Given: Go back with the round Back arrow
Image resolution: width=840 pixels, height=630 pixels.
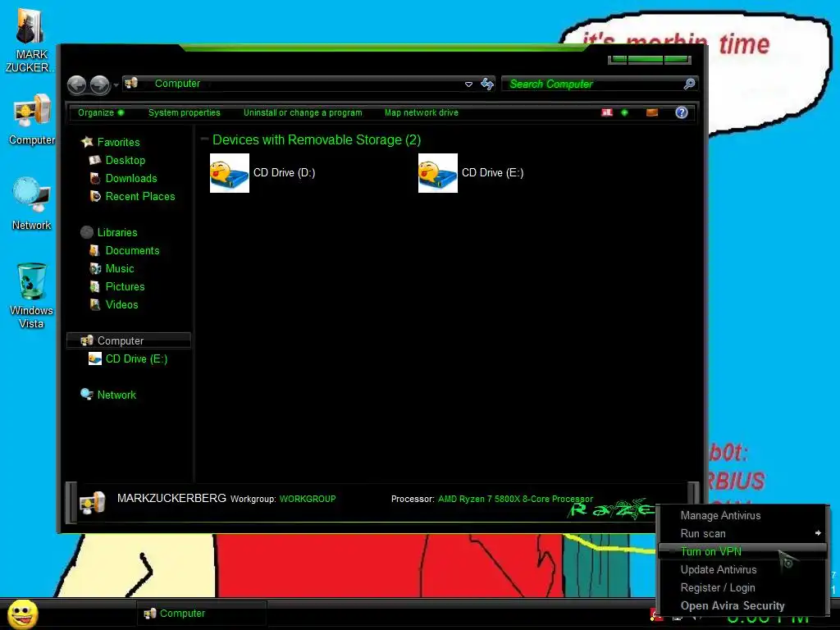Looking at the screenshot, I should tap(77, 84).
